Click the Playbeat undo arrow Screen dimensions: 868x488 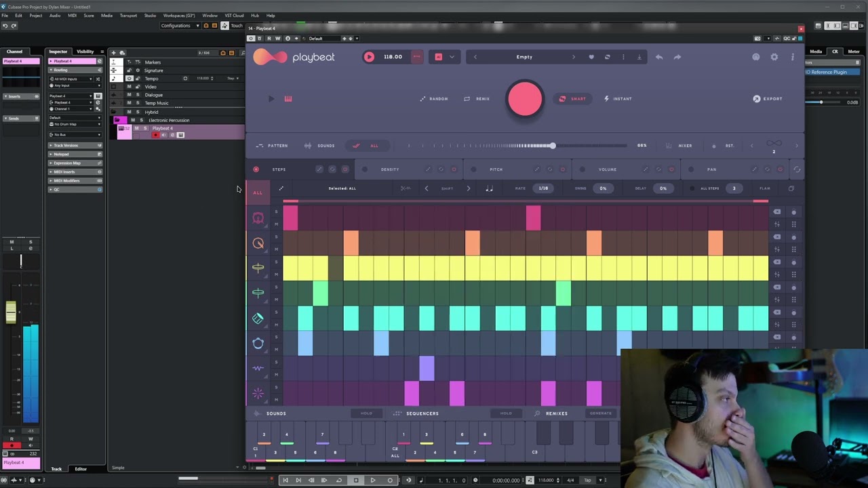pyautogui.click(x=659, y=57)
